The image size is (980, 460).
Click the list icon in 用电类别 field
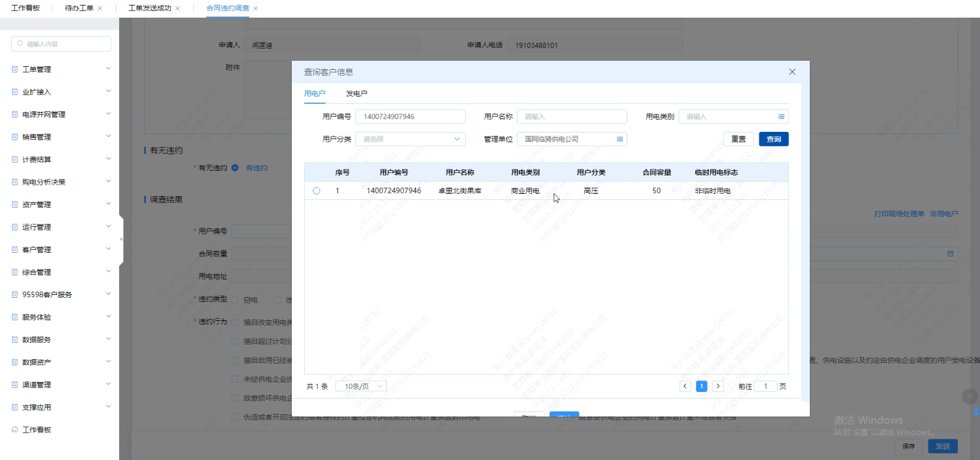tap(781, 117)
